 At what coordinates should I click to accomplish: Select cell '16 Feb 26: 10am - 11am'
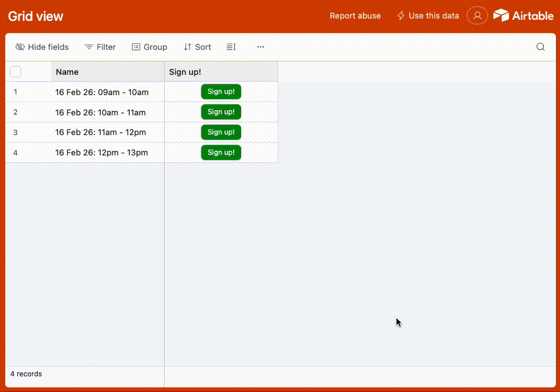[x=107, y=112]
